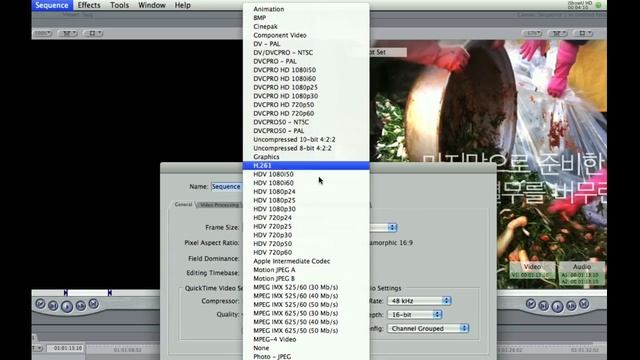640x360 pixels.
Task: Choose Motion JPEG B compressor
Action: pyautogui.click(x=306, y=278)
